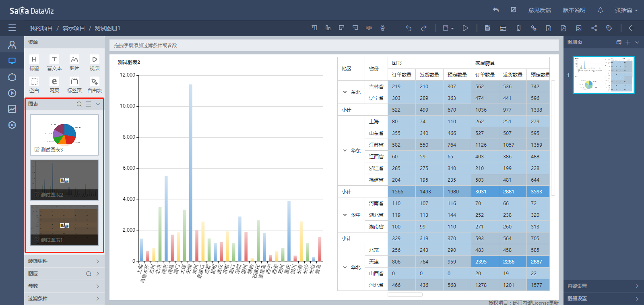The width and height of the screenshot is (644, 305).
Task: Select the 测试图表1 table thumbnail
Action: click(x=64, y=225)
